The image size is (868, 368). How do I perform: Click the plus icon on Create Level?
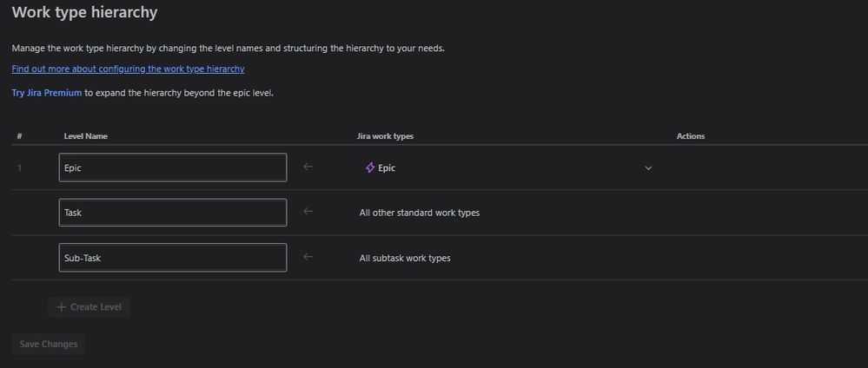tap(62, 307)
